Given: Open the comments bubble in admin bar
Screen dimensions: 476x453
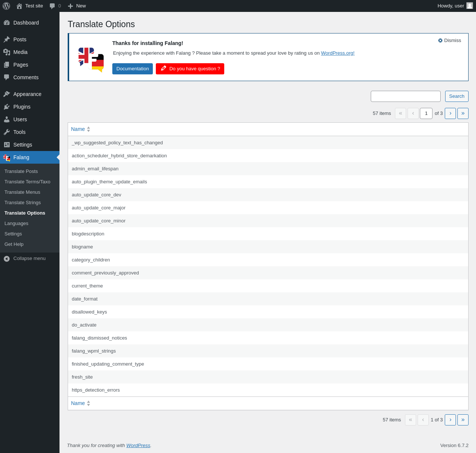Looking at the screenshot, I should click(x=52, y=6).
